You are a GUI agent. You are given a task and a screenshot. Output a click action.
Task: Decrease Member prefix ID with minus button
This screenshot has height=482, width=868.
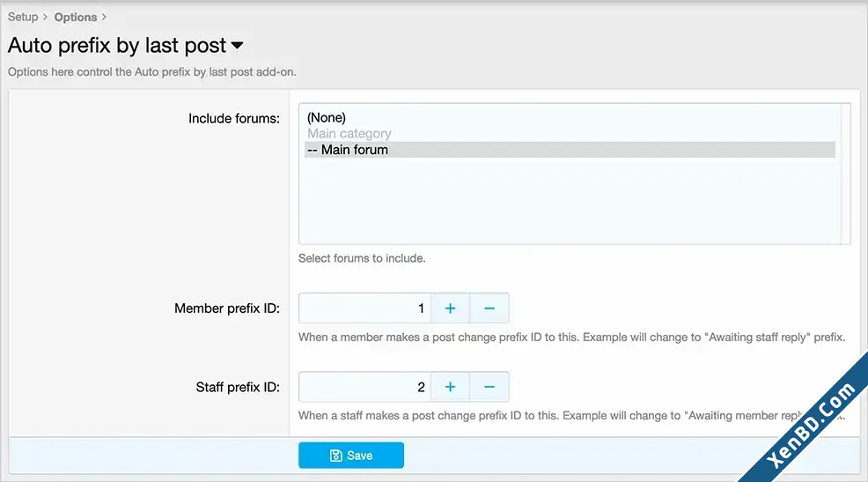click(489, 308)
